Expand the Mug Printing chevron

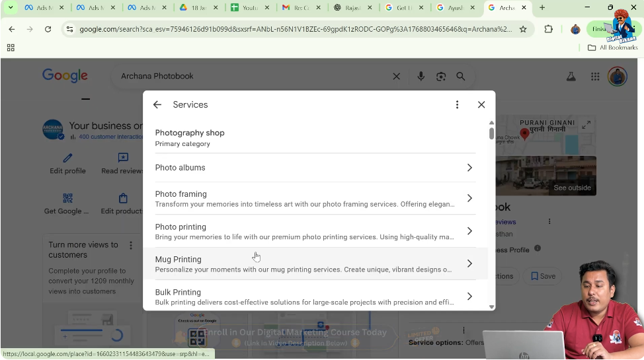[x=469, y=264]
